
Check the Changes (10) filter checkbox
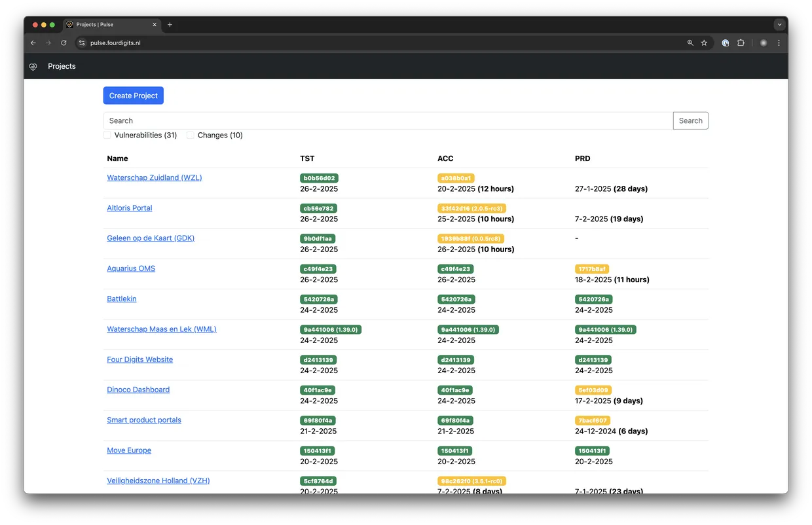(190, 135)
